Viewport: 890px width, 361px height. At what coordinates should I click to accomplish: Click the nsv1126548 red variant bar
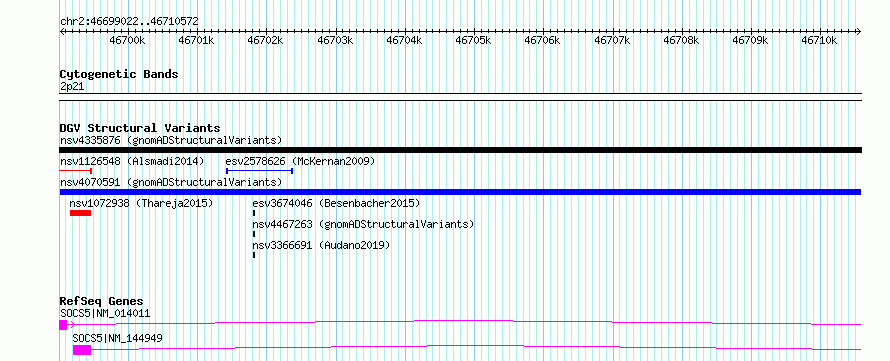tap(76, 171)
